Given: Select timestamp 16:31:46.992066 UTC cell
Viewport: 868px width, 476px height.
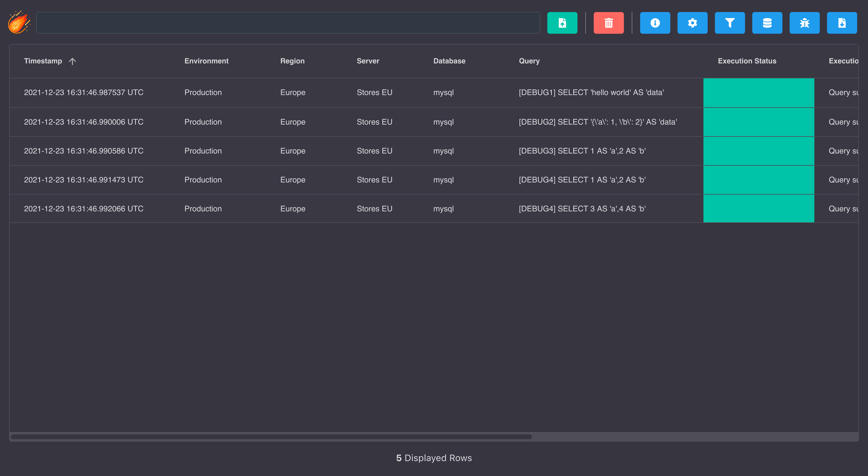Looking at the screenshot, I should click(84, 209).
